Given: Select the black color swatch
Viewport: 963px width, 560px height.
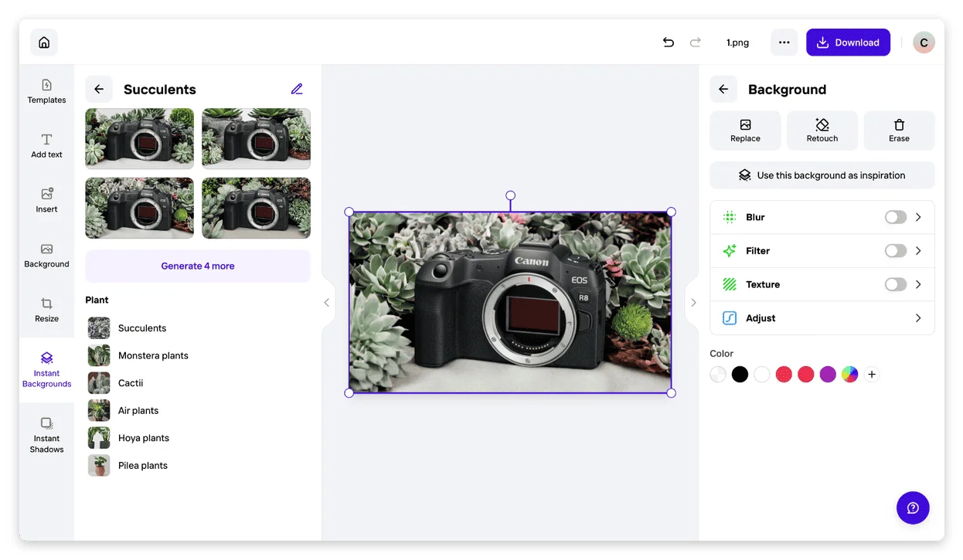Looking at the screenshot, I should [740, 375].
